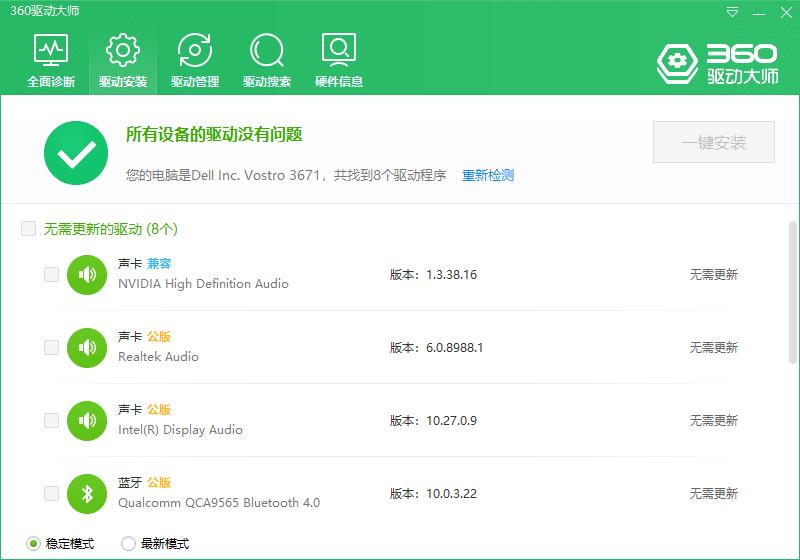Open the title bar dropdown menu
This screenshot has width=800, height=560.
click(x=732, y=12)
